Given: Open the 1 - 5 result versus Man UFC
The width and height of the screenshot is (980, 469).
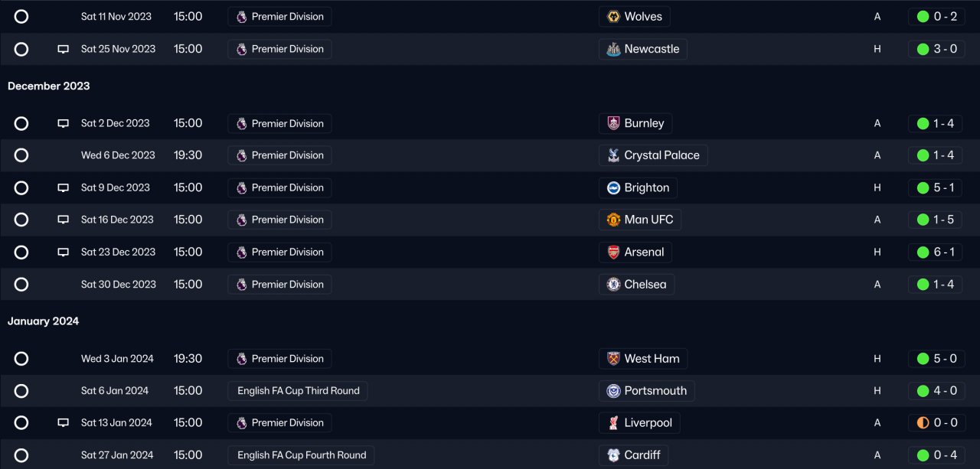Looking at the screenshot, I should [936, 220].
